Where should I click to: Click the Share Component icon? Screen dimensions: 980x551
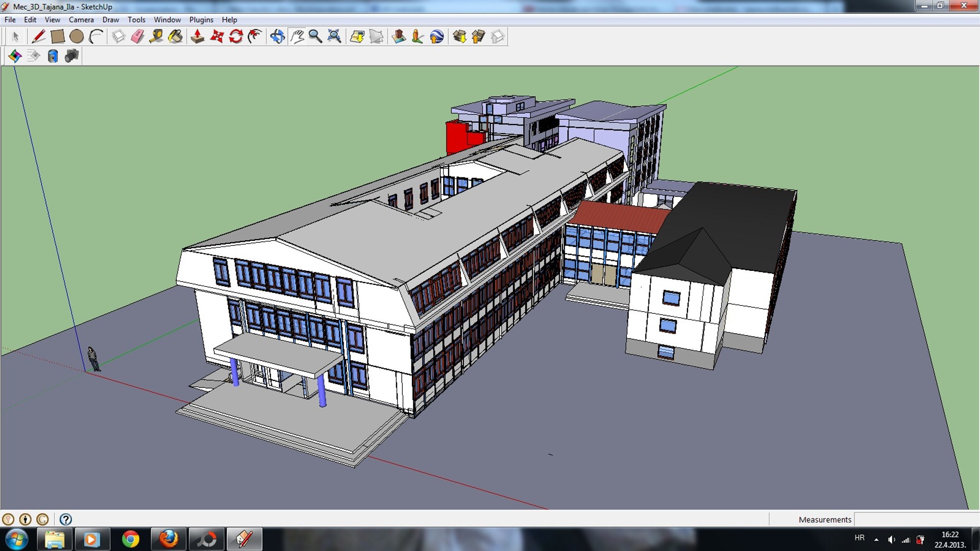tap(498, 37)
